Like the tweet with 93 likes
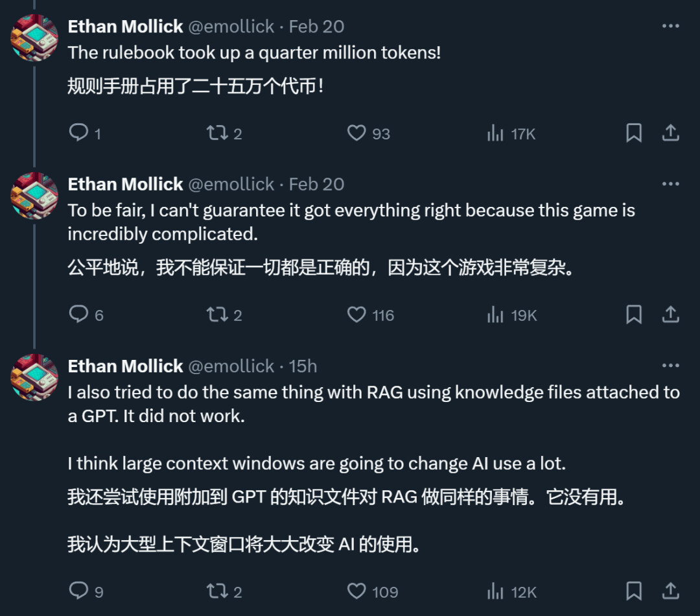The width and height of the screenshot is (700, 616). [x=356, y=133]
